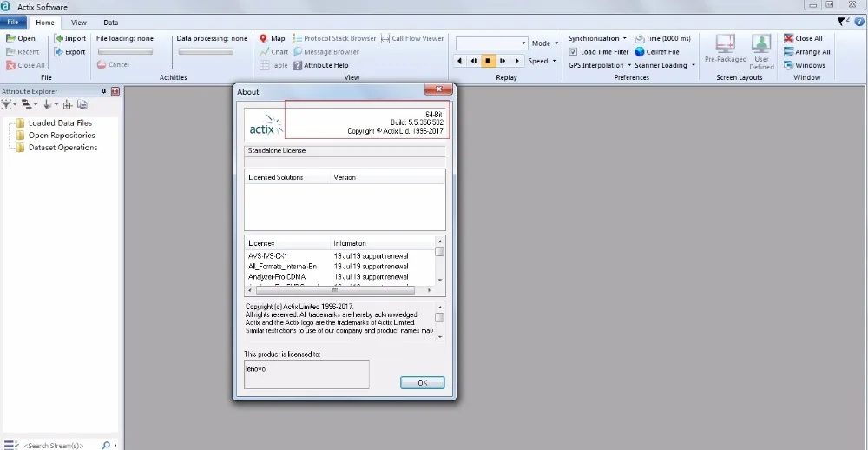Image resolution: width=868 pixels, height=450 pixels.
Task: Click the File loading progress bar
Action: point(125,51)
